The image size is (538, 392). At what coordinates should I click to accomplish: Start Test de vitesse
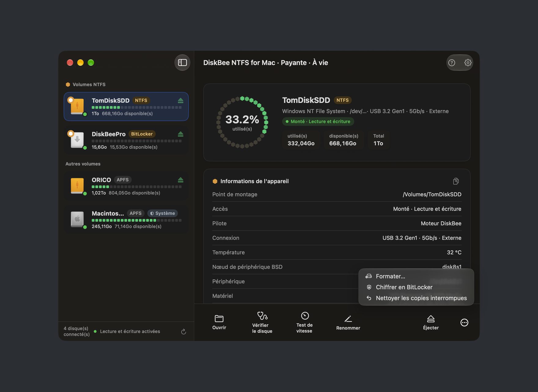click(x=304, y=322)
